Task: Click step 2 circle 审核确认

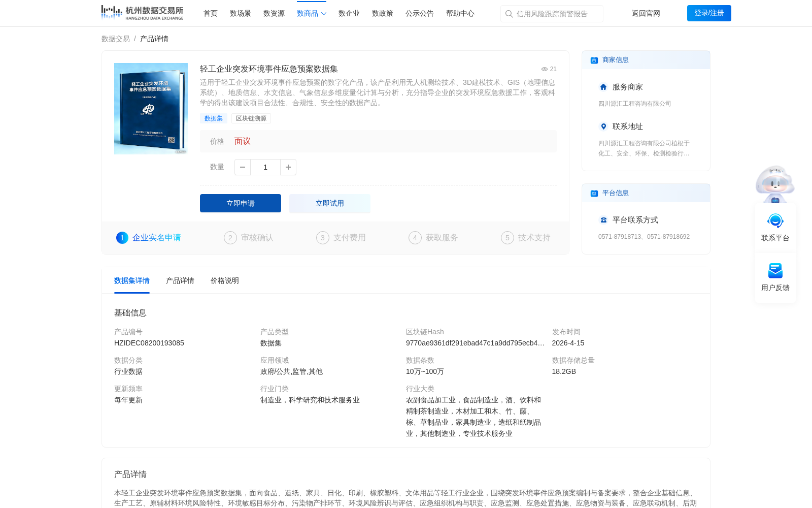Action: coord(230,238)
